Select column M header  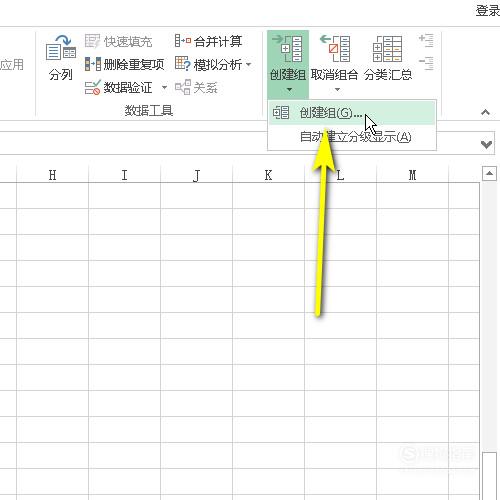coord(413,175)
